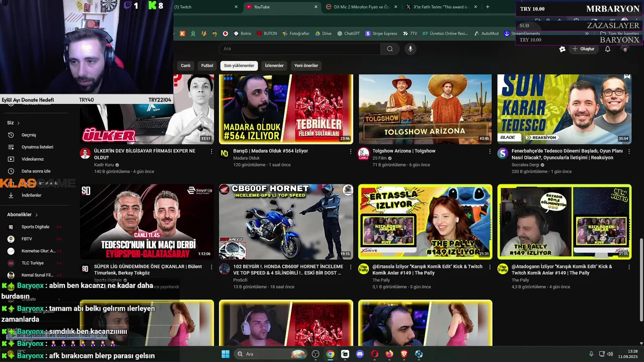Open options menu for ÜLKER'İN DEV BİLGİSAYAR video
The height and width of the screenshot is (362, 644).
point(211,151)
